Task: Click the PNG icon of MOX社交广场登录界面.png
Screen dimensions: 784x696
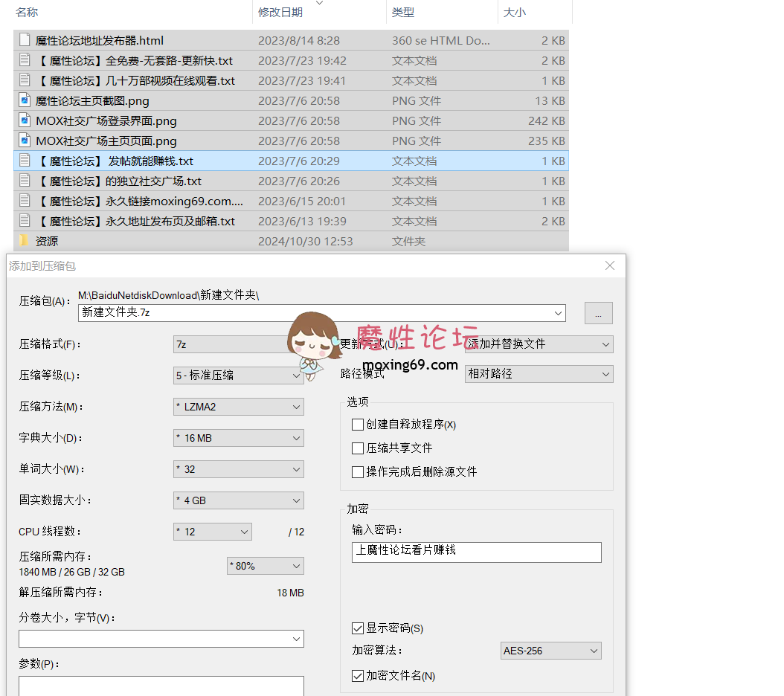Action: [x=23, y=120]
